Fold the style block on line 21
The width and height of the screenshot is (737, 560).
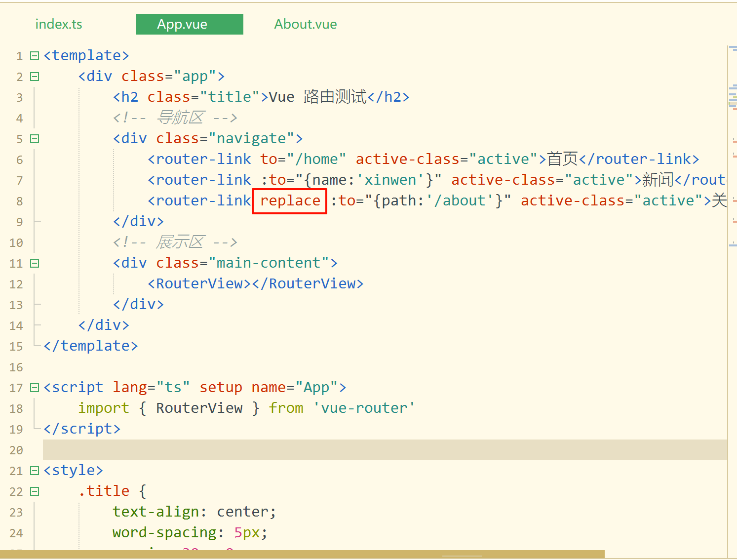[35, 471]
